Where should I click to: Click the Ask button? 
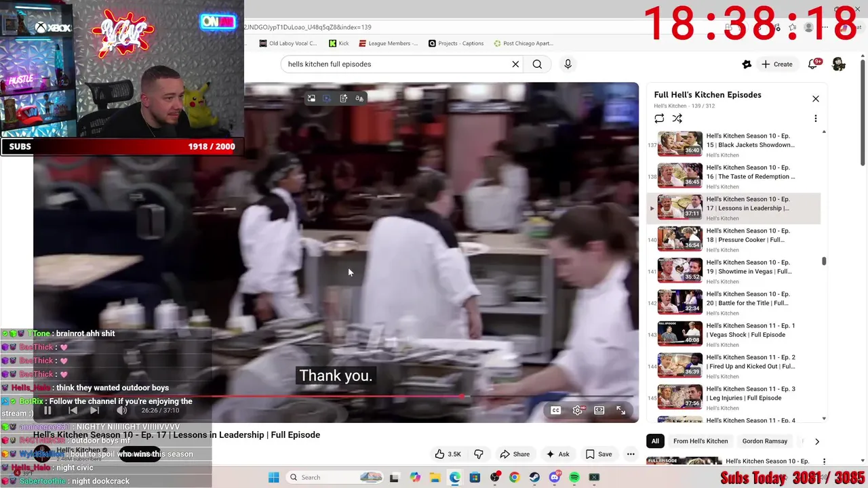[558, 454]
